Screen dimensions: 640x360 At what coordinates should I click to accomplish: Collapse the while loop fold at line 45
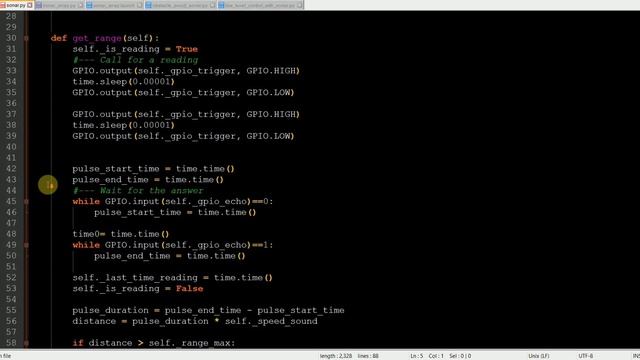[26, 201]
